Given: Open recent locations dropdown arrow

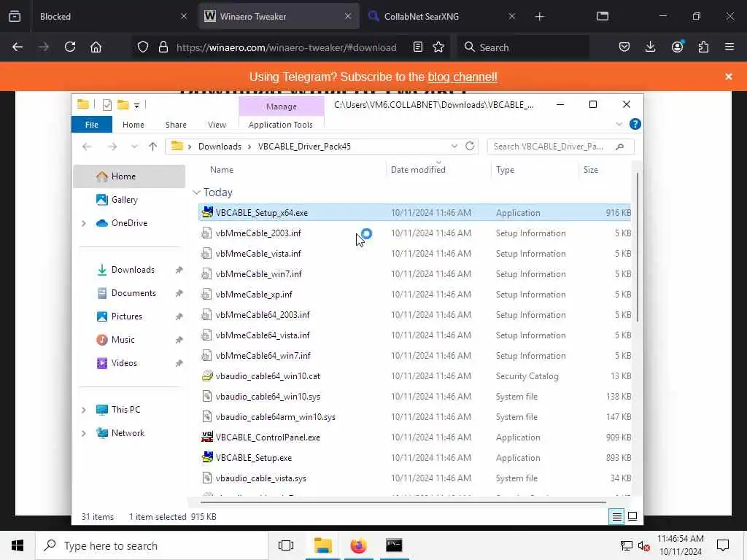Looking at the screenshot, I should click(134, 146).
